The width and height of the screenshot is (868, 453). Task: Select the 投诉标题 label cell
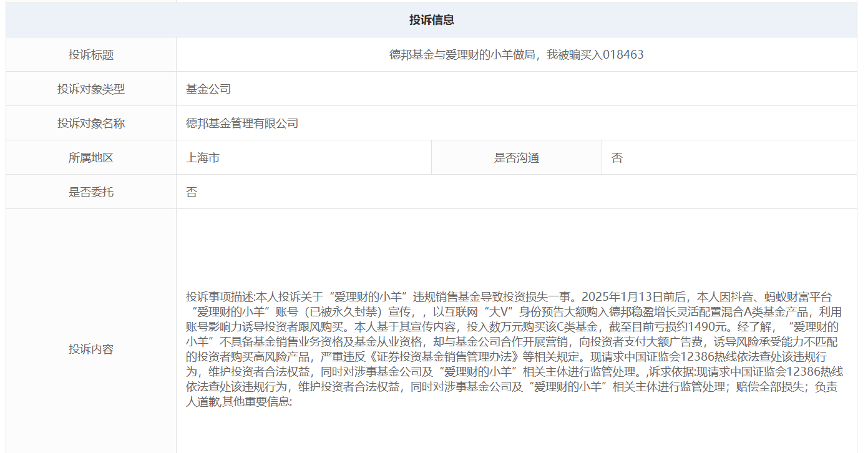click(91, 55)
